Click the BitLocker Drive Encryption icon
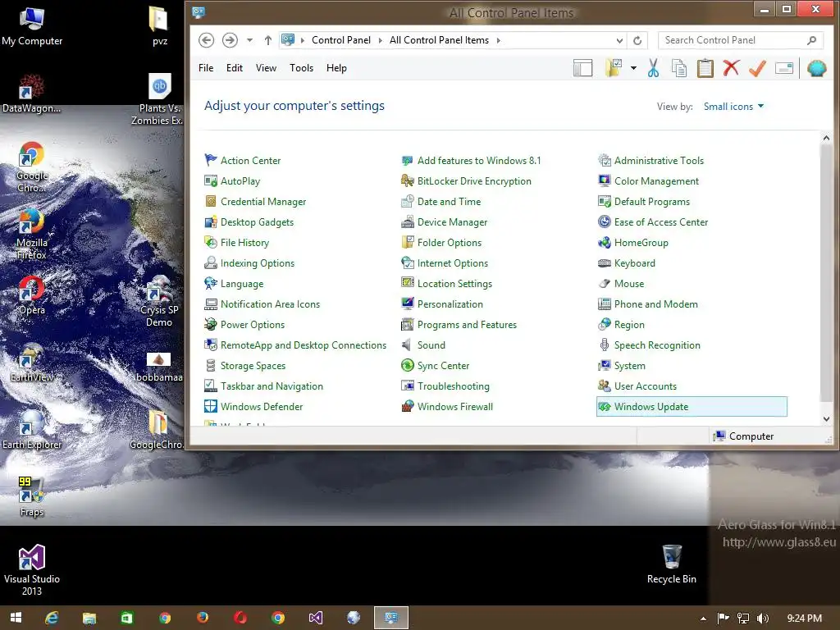 407,181
